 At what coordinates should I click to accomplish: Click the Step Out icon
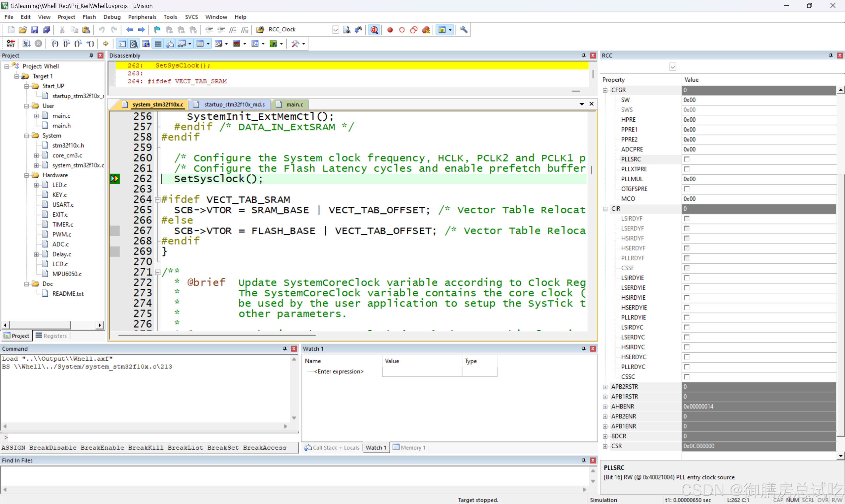(78, 44)
